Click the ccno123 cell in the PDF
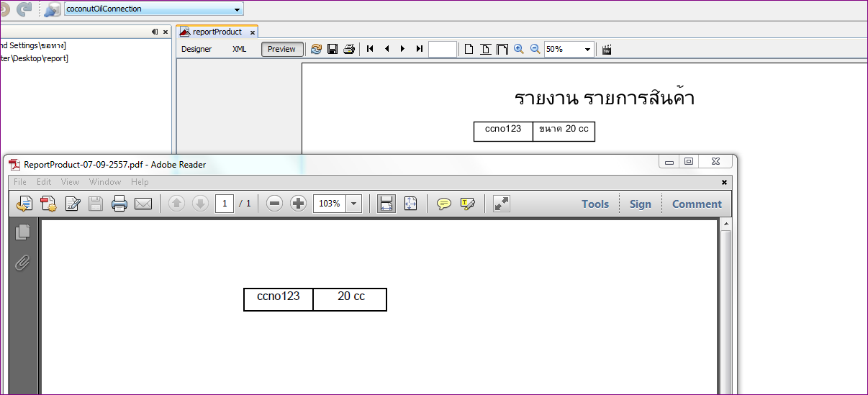 [x=279, y=299]
